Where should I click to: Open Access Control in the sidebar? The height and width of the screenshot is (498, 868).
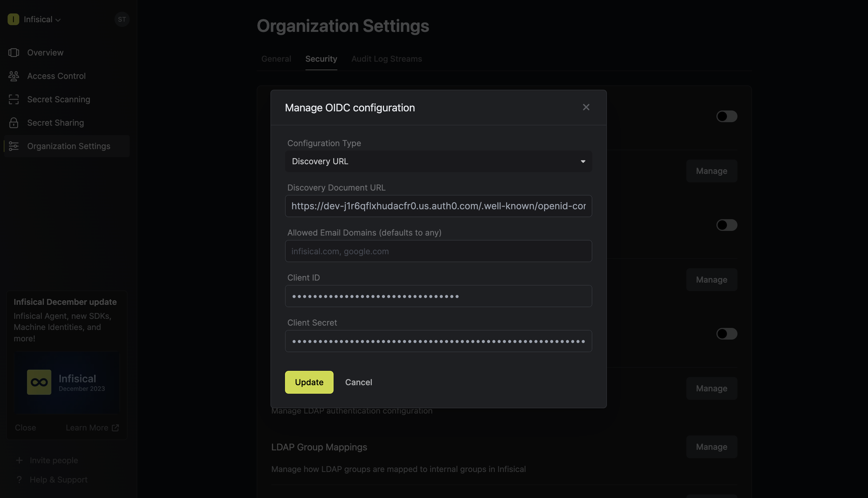click(67, 76)
